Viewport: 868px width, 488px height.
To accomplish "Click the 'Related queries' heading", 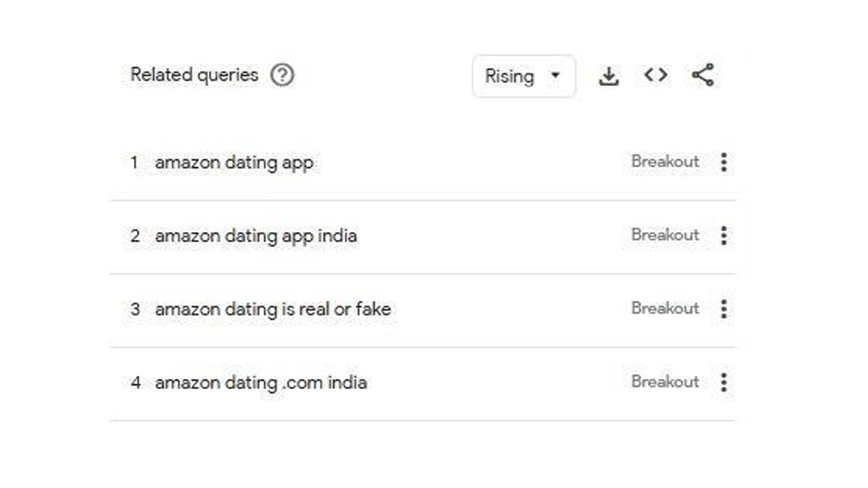I will (x=194, y=75).
